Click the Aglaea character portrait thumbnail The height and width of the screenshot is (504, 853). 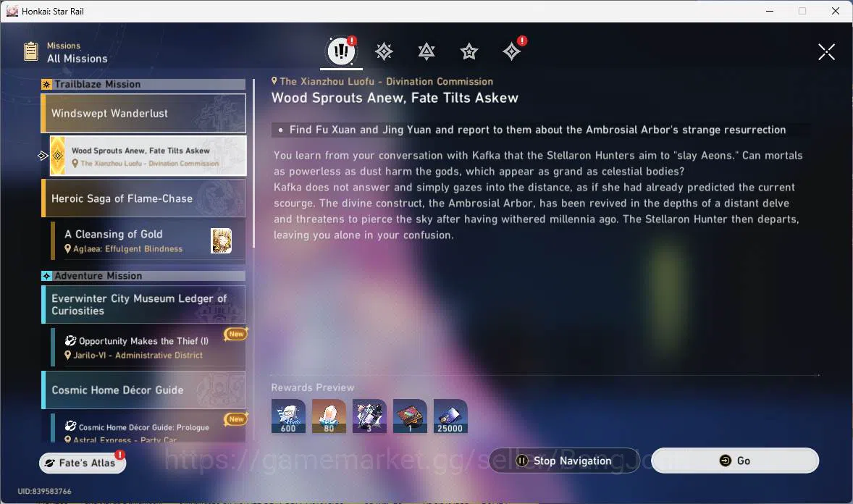[222, 240]
